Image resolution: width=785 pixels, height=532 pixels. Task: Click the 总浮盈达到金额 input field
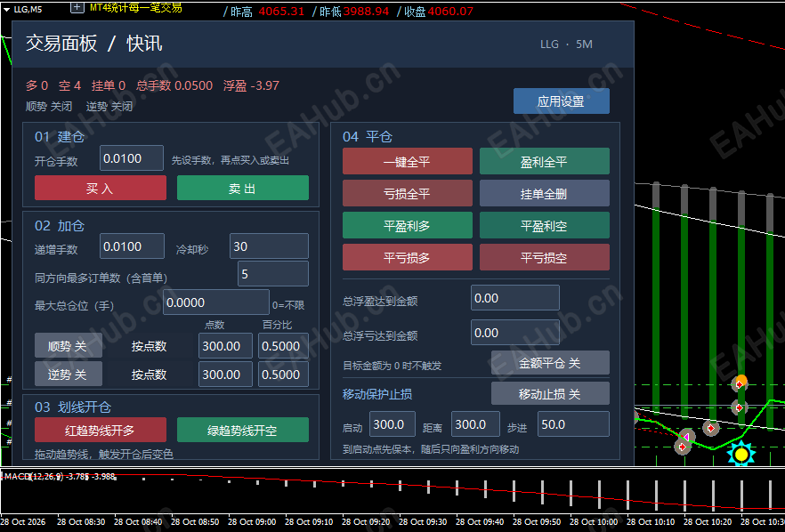(x=515, y=298)
